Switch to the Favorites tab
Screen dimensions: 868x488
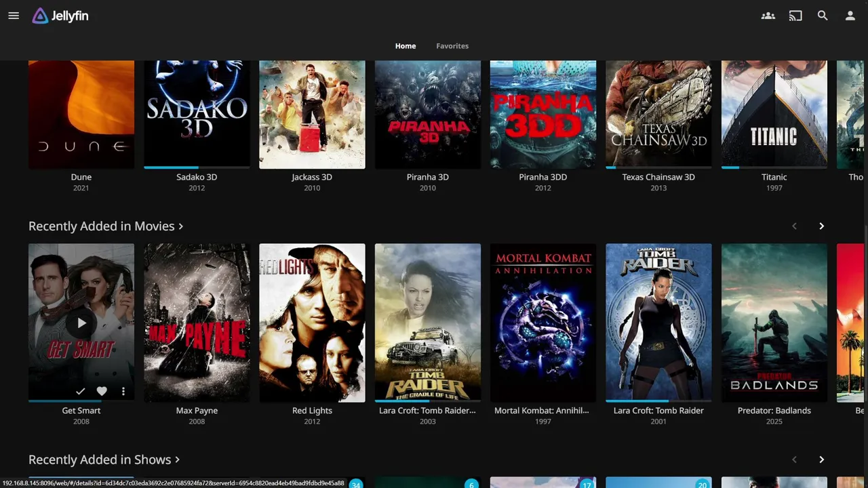coord(452,46)
